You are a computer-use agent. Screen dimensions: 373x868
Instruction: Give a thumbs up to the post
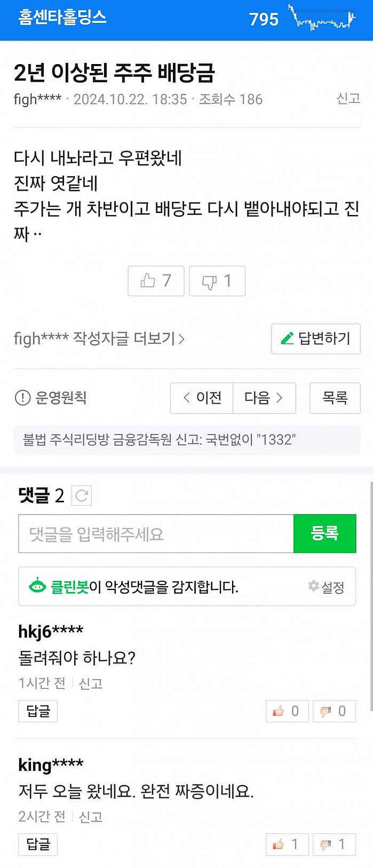155,281
